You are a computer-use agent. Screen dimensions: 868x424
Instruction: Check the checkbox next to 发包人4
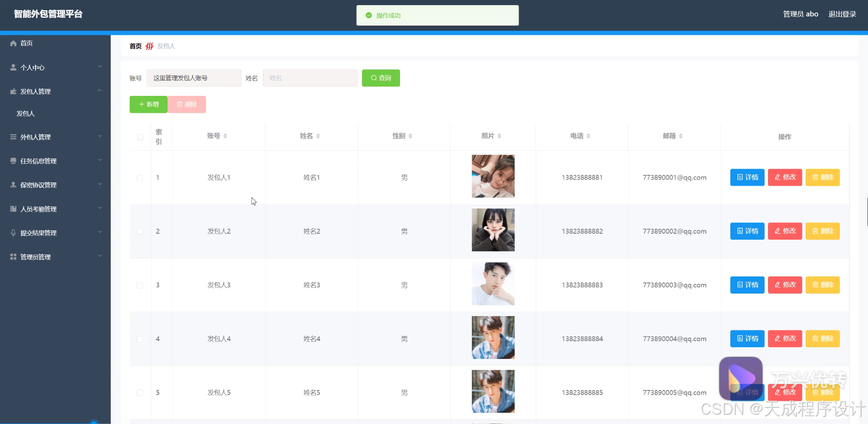[x=140, y=338]
